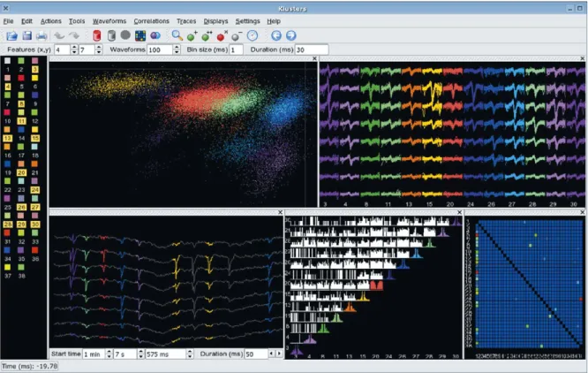
Task: Click the blue right arrow navigation icon
Action: (x=291, y=35)
